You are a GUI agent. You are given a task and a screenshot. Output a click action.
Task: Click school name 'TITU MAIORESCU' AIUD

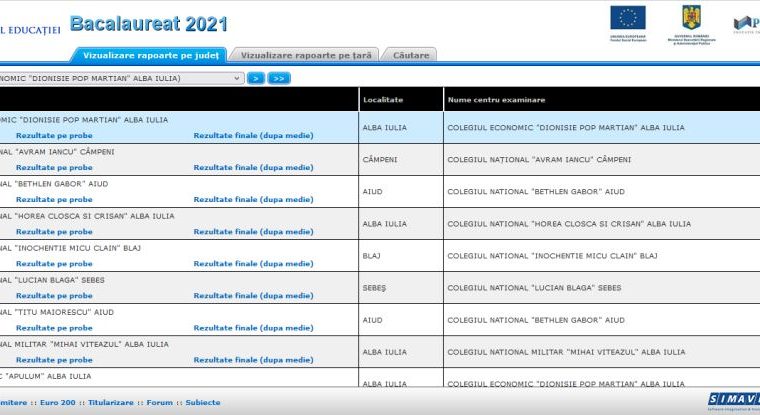tap(57, 312)
